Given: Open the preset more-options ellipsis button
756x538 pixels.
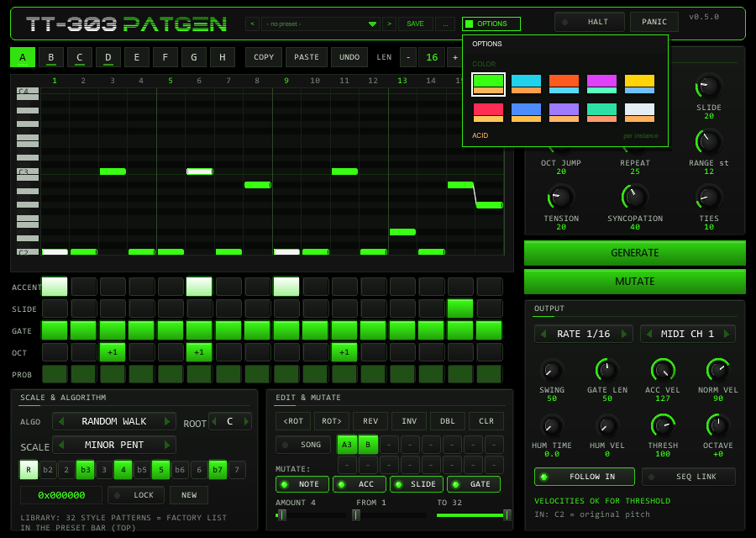Looking at the screenshot, I should [x=445, y=24].
